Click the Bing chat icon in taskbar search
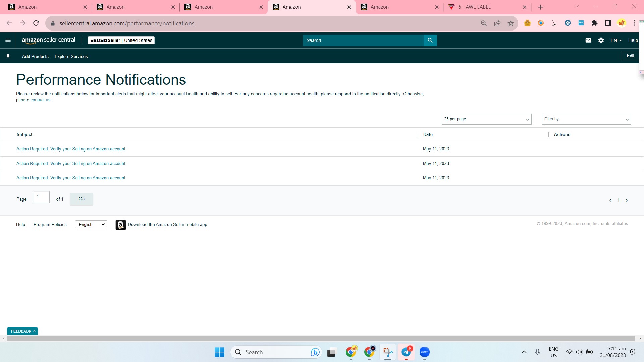 tap(315, 352)
